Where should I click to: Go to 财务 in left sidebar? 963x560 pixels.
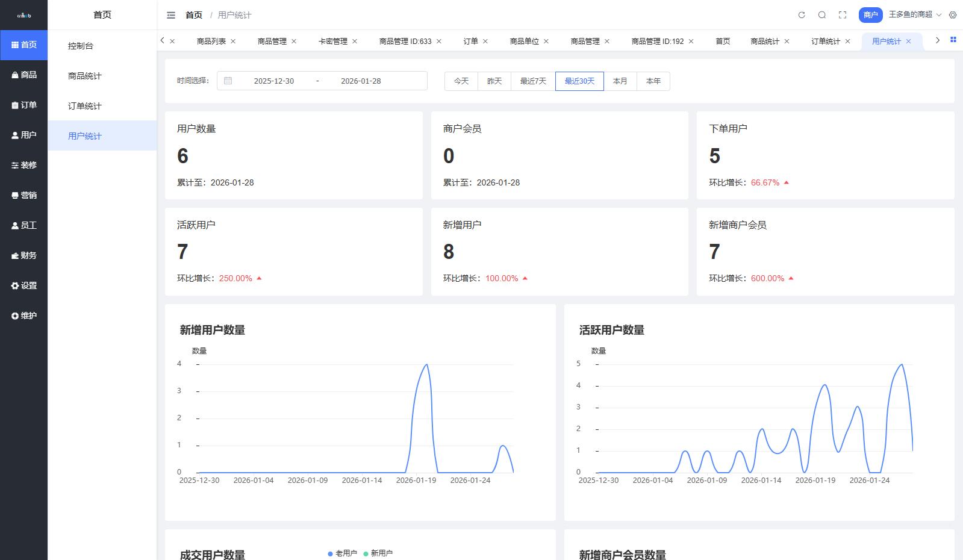24,255
